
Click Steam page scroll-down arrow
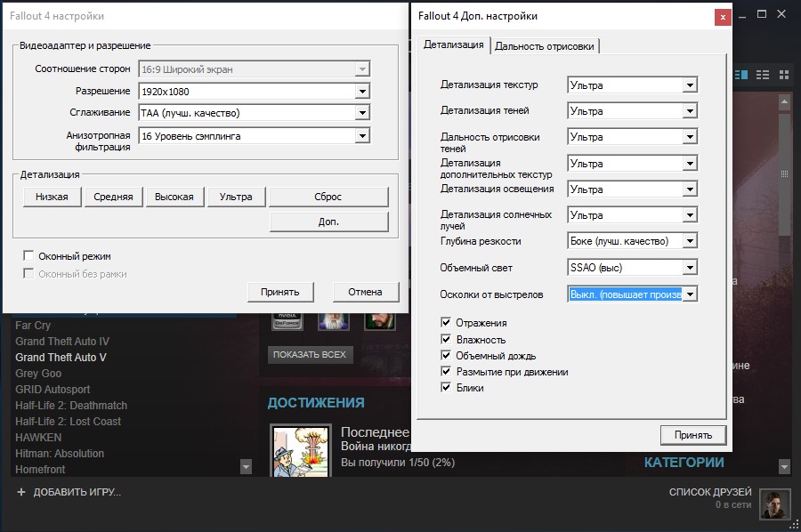(785, 465)
